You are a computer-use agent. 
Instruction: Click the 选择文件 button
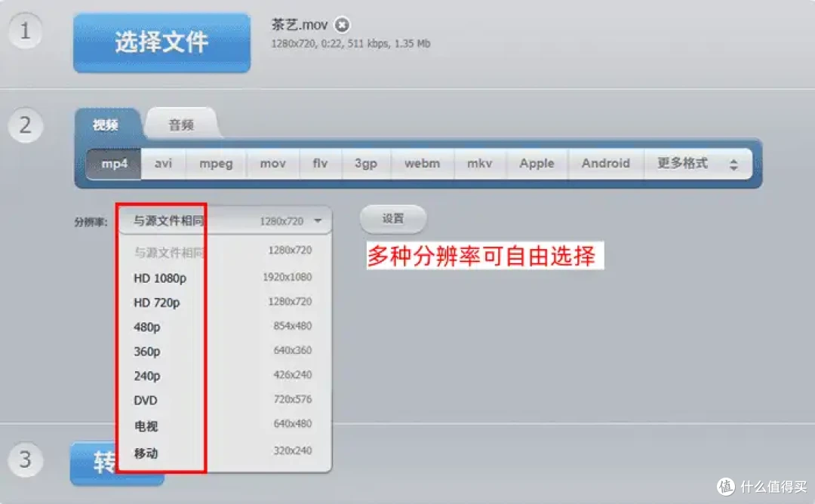coord(161,42)
